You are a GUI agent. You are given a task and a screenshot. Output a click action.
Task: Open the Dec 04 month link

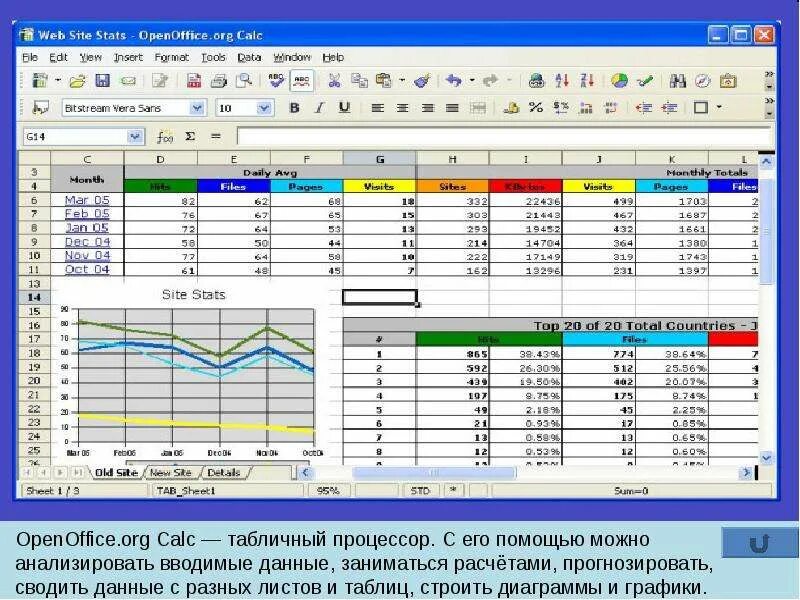click(87, 242)
